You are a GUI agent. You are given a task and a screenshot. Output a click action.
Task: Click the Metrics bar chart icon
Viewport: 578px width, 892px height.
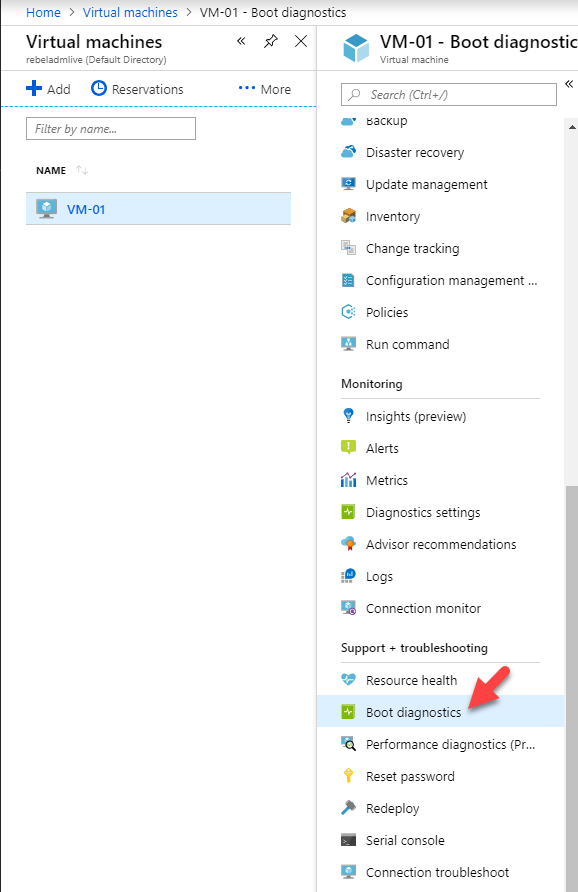click(x=348, y=480)
